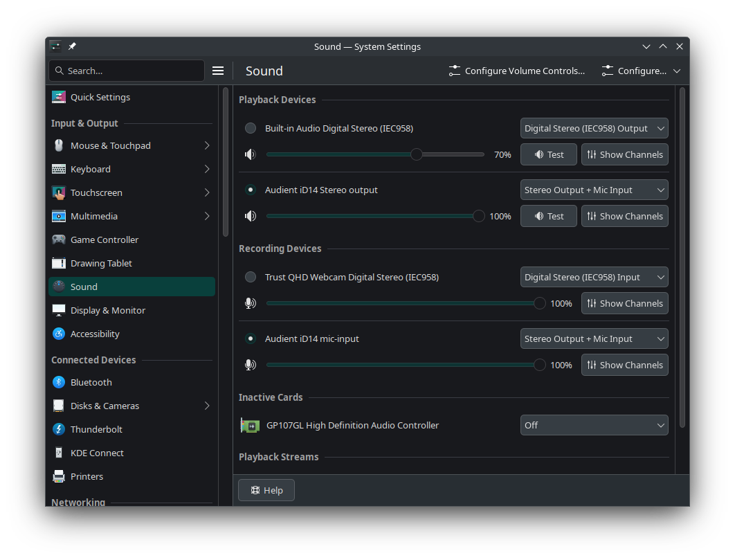
Task: Open the hamburger menu beside search
Action: 218,71
